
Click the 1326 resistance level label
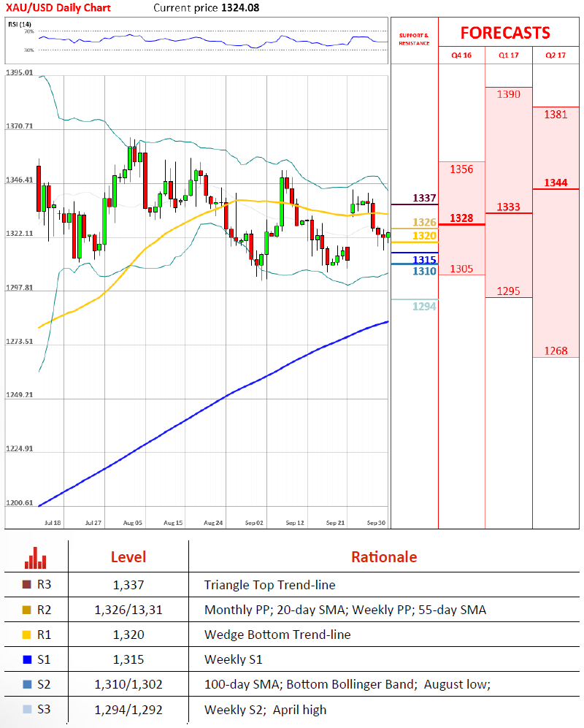click(x=424, y=223)
